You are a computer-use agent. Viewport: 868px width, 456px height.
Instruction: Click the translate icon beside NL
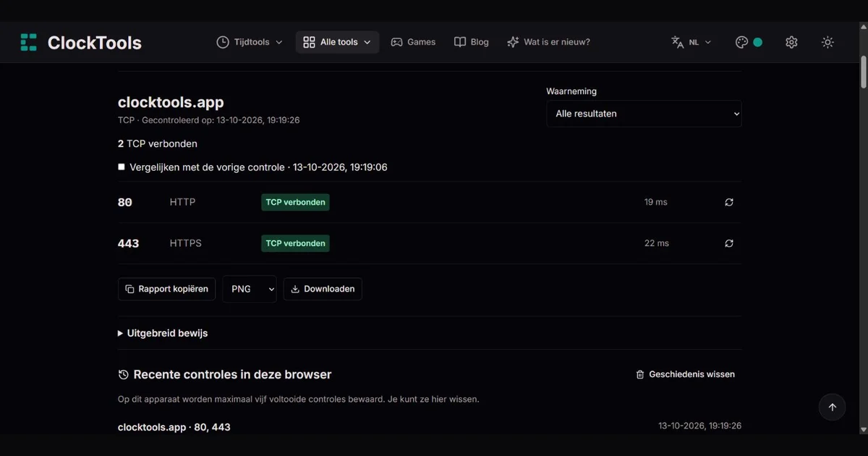click(x=678, y=42)
